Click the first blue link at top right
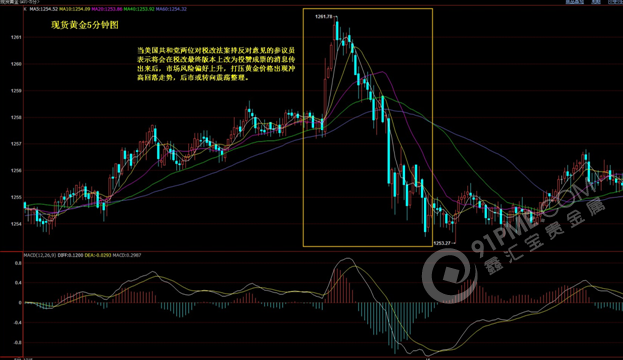623x360 pixels. tap(575, 2)
